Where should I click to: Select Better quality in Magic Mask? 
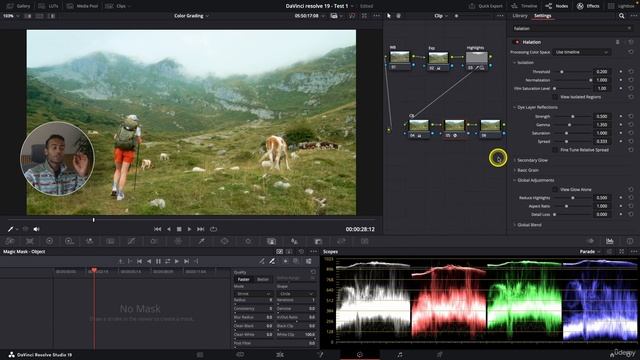[x=263, y=280]
